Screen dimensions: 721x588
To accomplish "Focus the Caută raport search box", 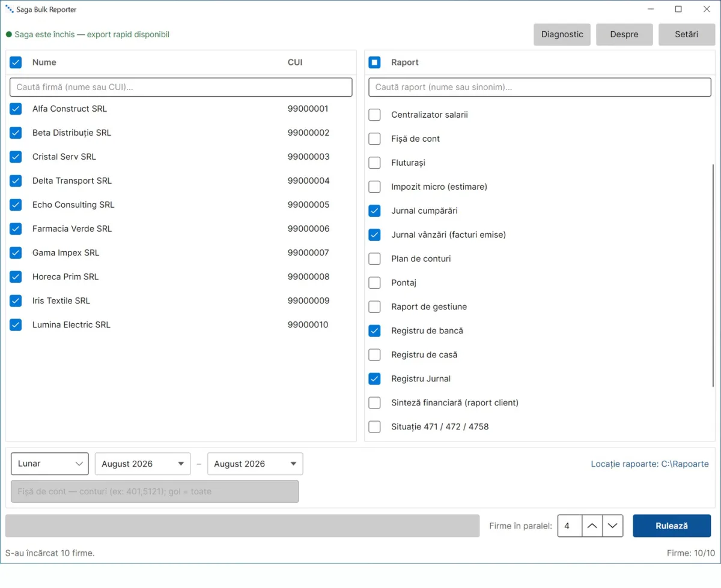I will (540, 87).
